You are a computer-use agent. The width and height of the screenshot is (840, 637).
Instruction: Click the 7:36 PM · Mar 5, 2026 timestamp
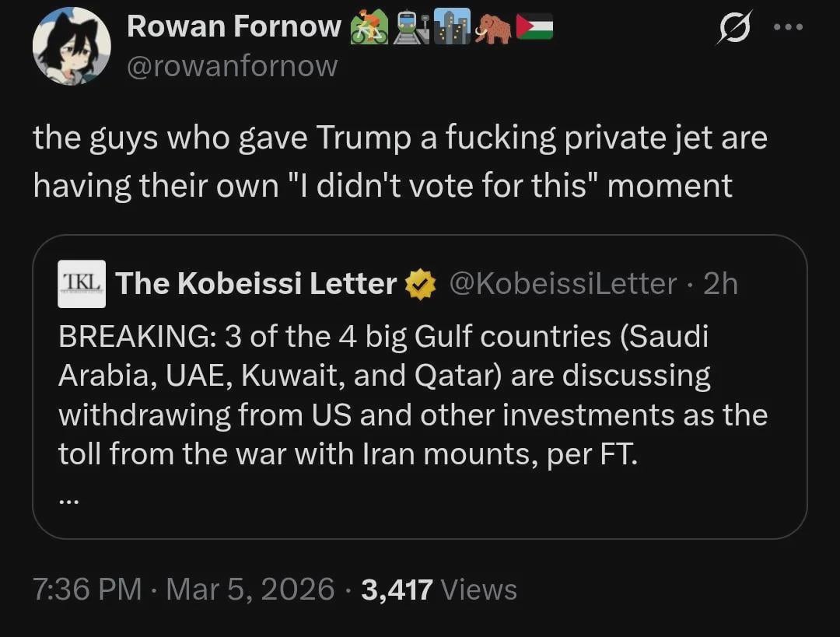pyautogui.click(x=184, y=589)
